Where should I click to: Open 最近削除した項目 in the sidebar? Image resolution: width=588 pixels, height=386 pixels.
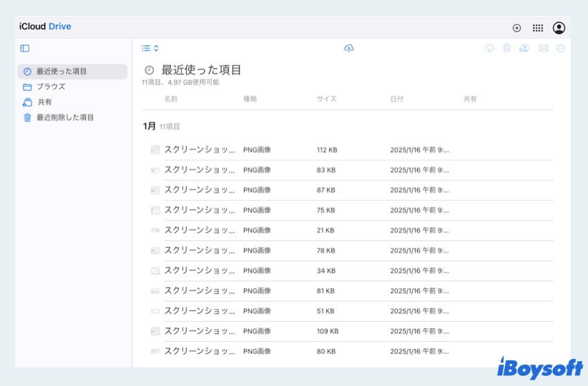pos(65,118)
